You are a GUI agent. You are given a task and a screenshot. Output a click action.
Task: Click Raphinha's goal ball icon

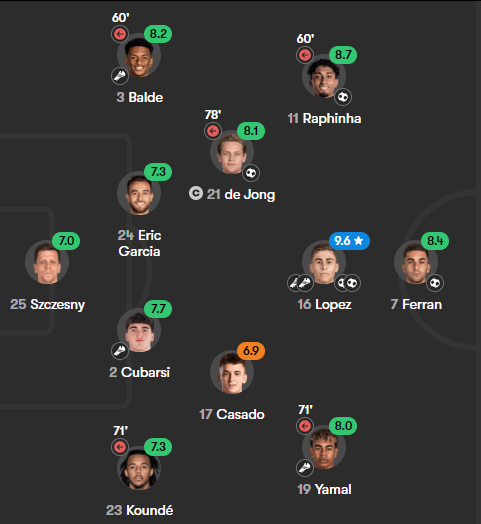point(343,97)
